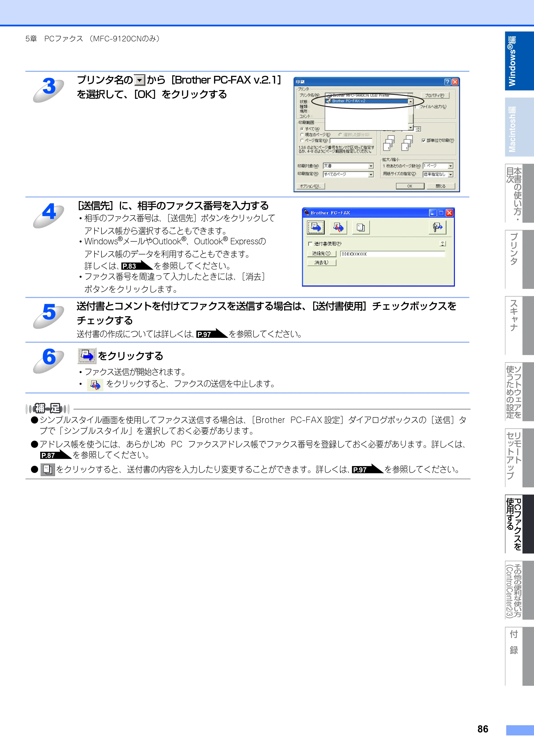
Task: Select Brother MFC-9440CN USB Printer in list
Action: coord(367,96)
